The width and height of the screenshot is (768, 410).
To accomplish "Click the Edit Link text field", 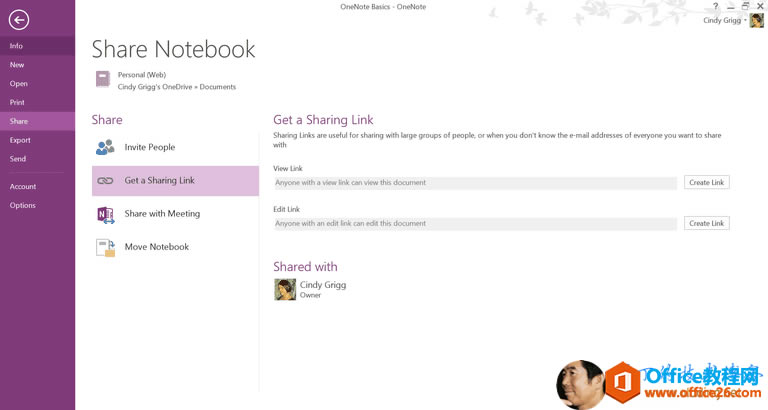I will 475,223.
